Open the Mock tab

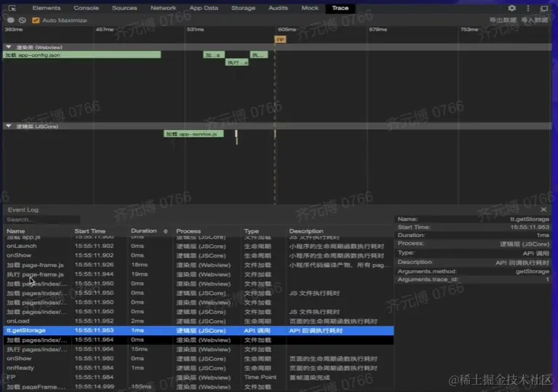(x=310, y=8)
